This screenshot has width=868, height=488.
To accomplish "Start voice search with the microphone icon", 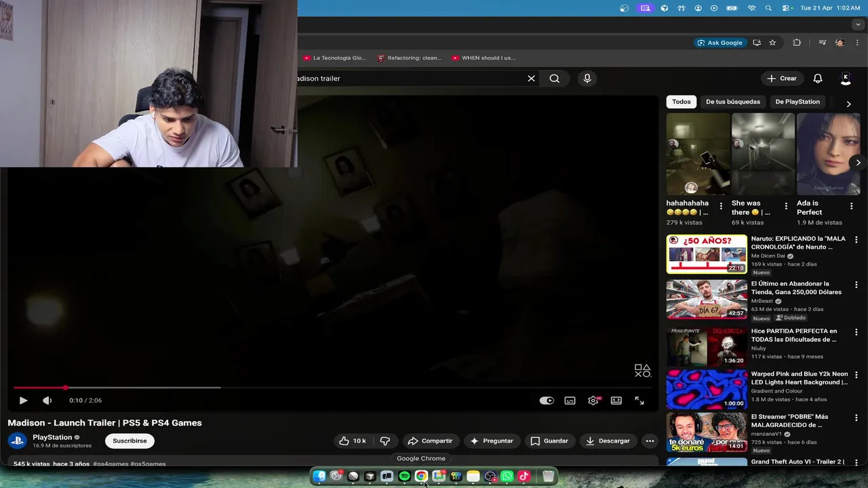I will (x=587, y=79).
